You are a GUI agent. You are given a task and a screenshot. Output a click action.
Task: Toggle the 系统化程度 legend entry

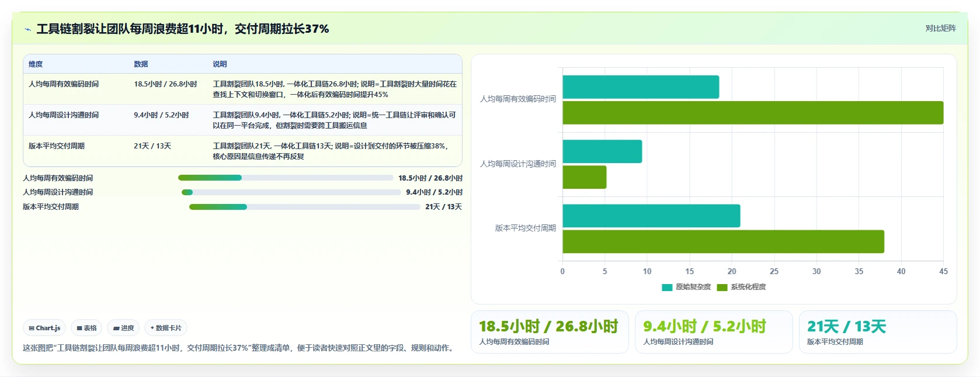point(741,287)
